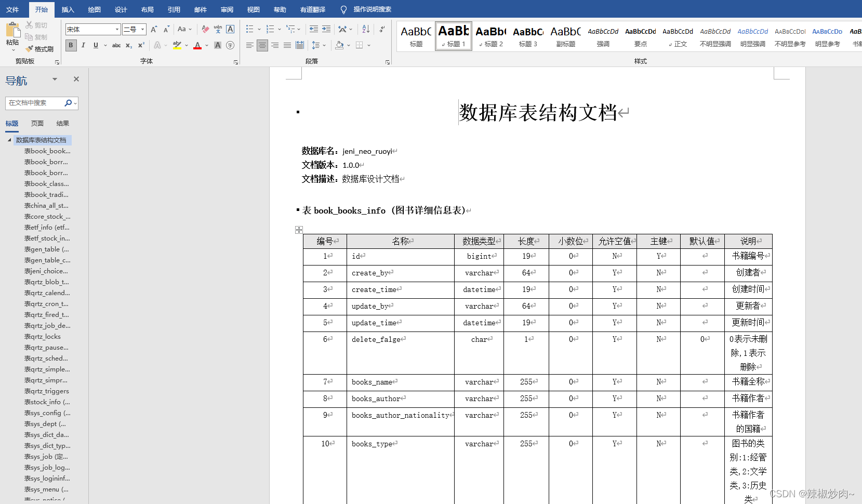
Task: Open the Font dialog launcher
Action: [x=236, y=62]
